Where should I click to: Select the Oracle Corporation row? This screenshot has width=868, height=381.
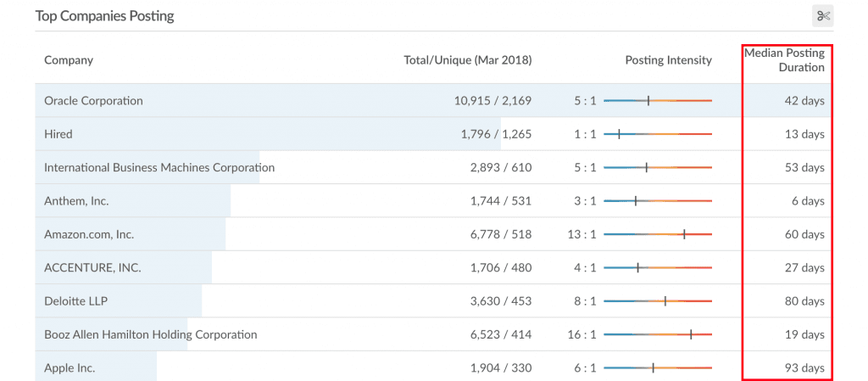[x=433, y=101]
